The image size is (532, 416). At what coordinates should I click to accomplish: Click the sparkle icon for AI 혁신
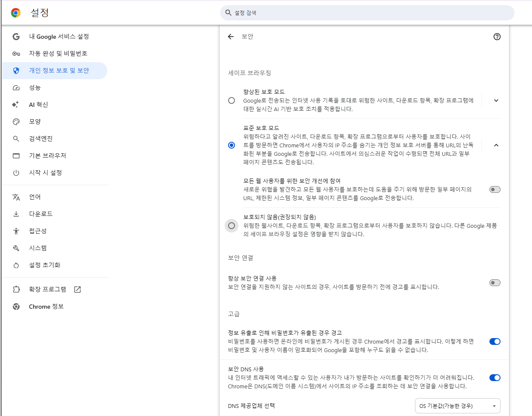tap(16, 105)
